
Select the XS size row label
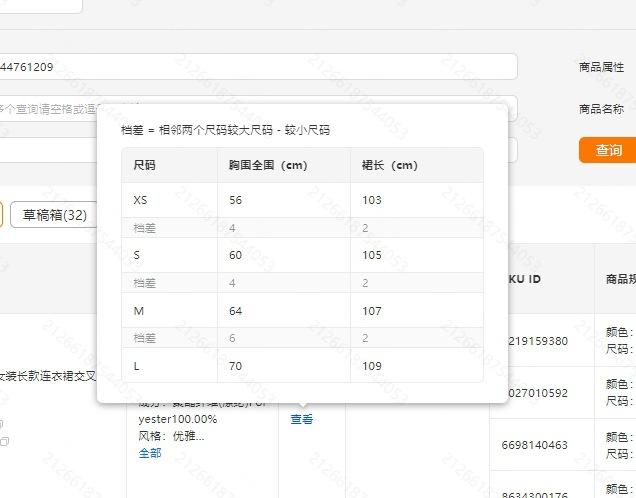tap(140, 200)
